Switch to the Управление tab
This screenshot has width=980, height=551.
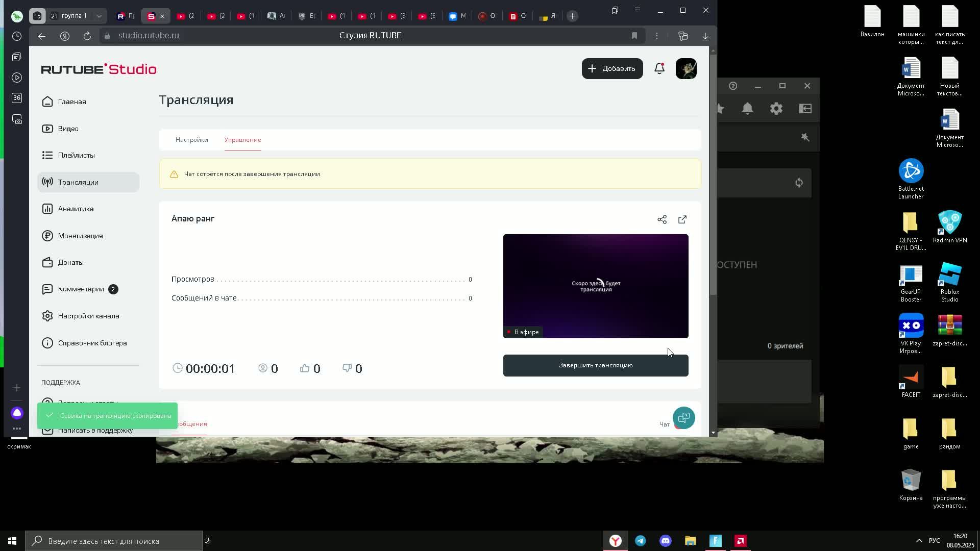[242, 140]
